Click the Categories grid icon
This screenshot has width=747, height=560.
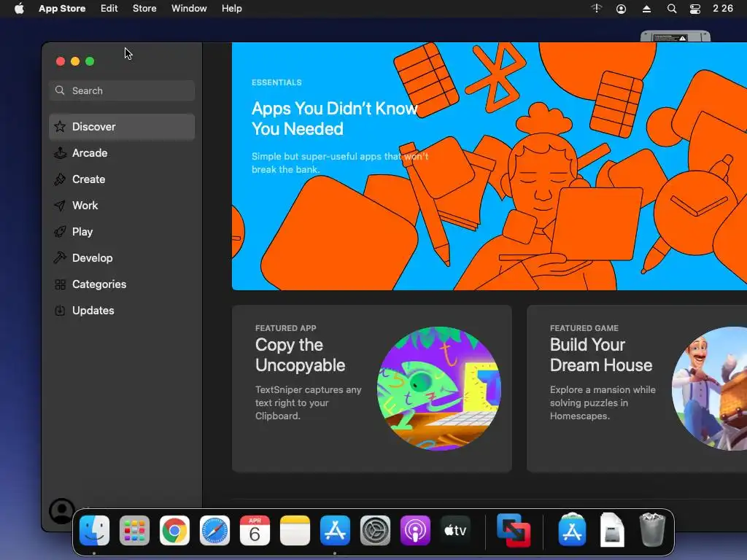[x=60, y=284]
